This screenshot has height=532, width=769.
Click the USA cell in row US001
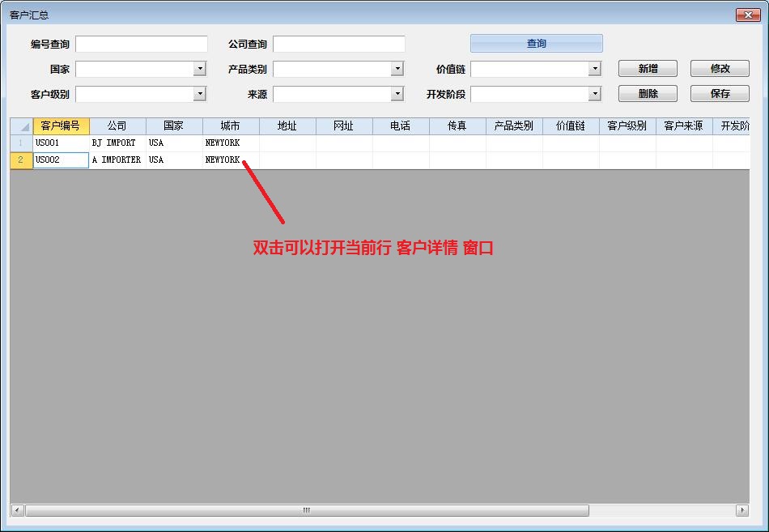click(174, 143)
